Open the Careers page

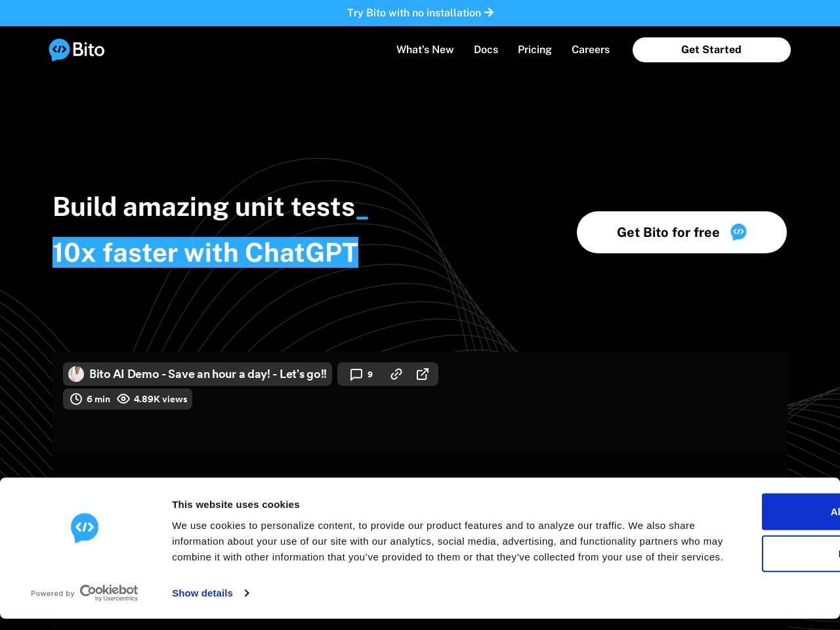coord(590,50)
